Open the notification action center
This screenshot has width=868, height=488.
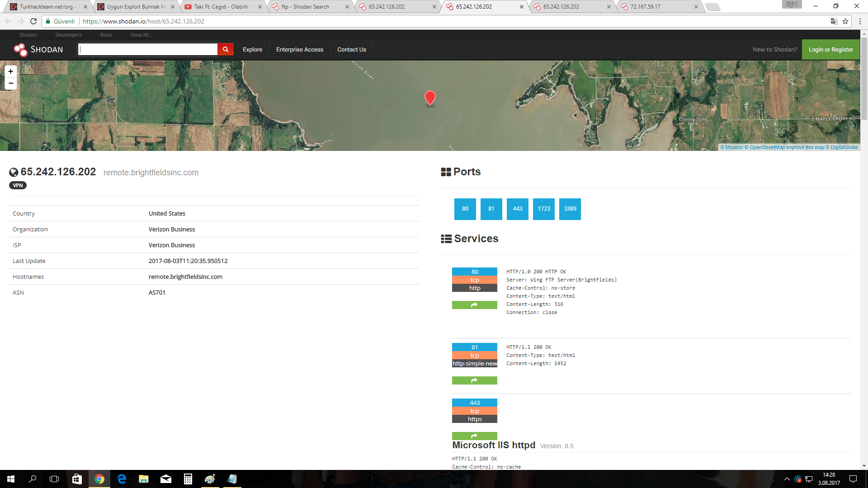click(x=853, y=479)
